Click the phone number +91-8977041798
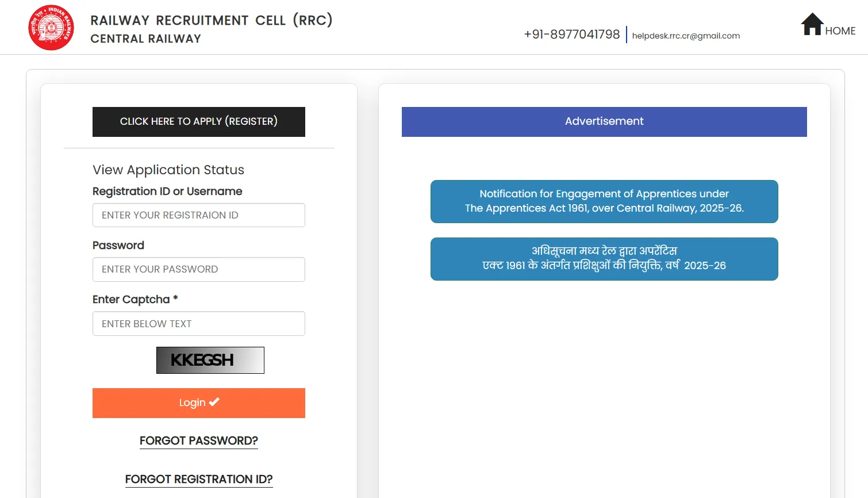 click(572, 35)
